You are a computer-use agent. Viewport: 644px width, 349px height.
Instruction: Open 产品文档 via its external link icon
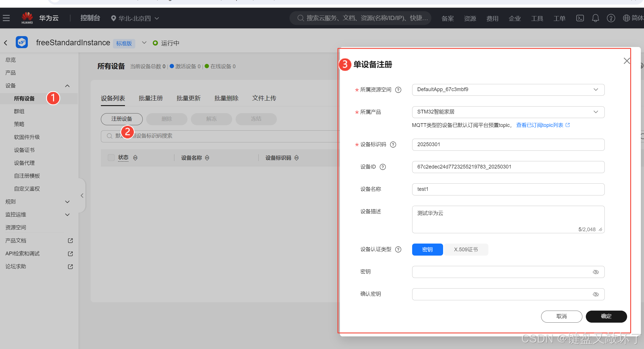coord(70,240)
